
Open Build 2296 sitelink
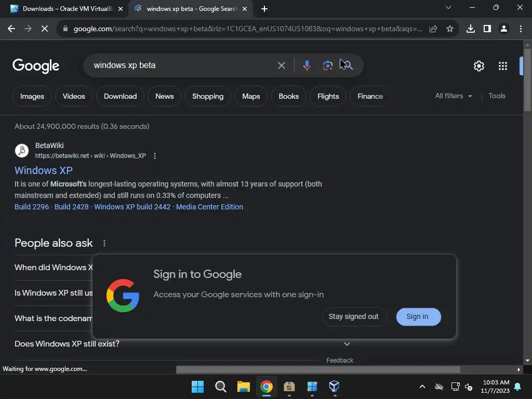[32, 207]
